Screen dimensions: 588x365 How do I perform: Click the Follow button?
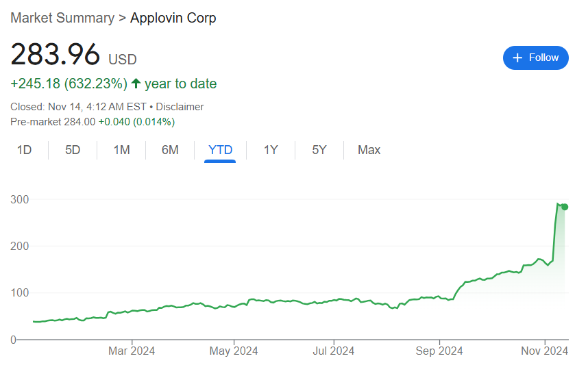coord(535,58)
